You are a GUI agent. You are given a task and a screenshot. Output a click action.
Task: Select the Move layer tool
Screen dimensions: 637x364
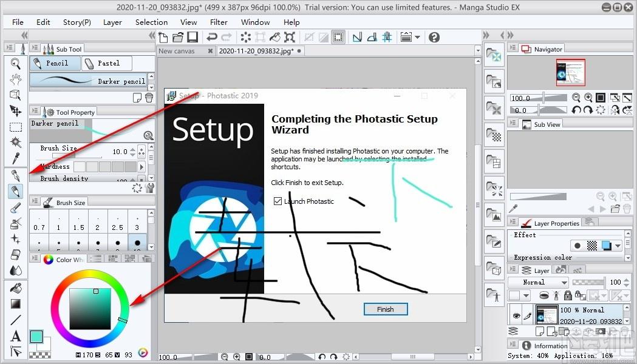tap(15, 111)
